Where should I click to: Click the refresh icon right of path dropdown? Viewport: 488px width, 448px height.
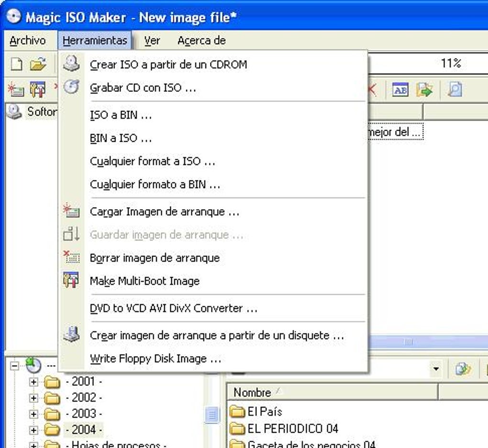click(463, 369)
